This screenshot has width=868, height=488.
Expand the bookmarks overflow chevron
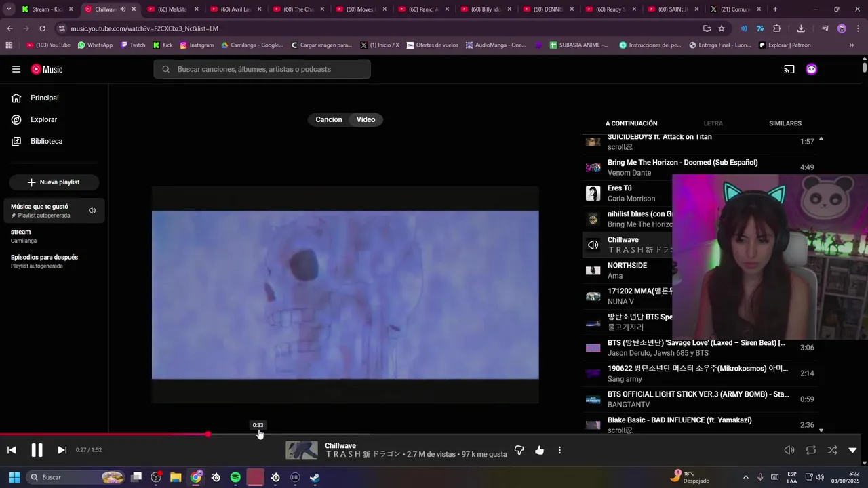pyautogui.click(x=852, y=45)
